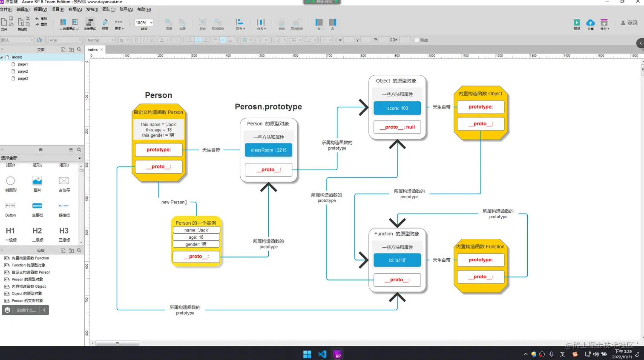Select page2 in the pages tree
This screenshot has height=360, width=644.
pos(23,71)
